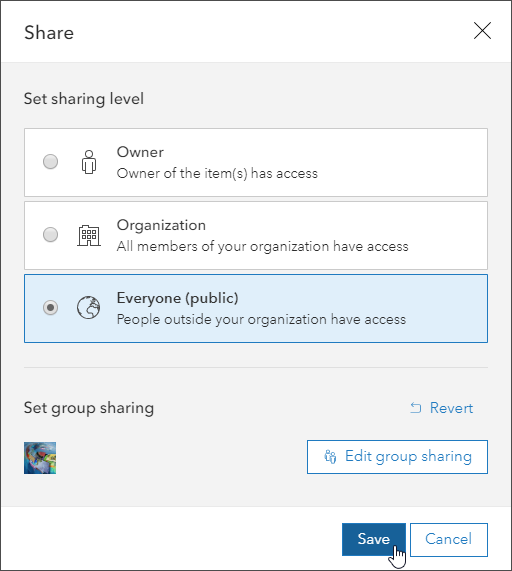Select the Organization radio button
512x571 pixels.
coord(50,235)
